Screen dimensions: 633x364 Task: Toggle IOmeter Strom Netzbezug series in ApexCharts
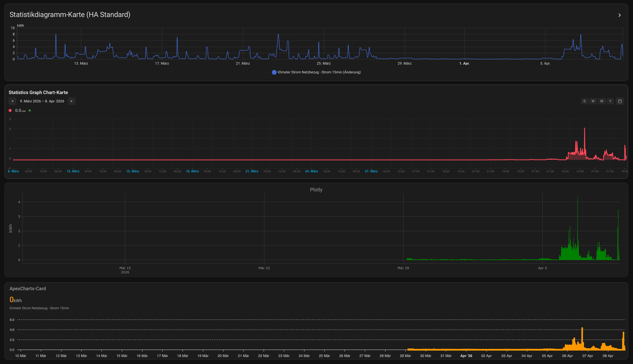tap(39, 308)
